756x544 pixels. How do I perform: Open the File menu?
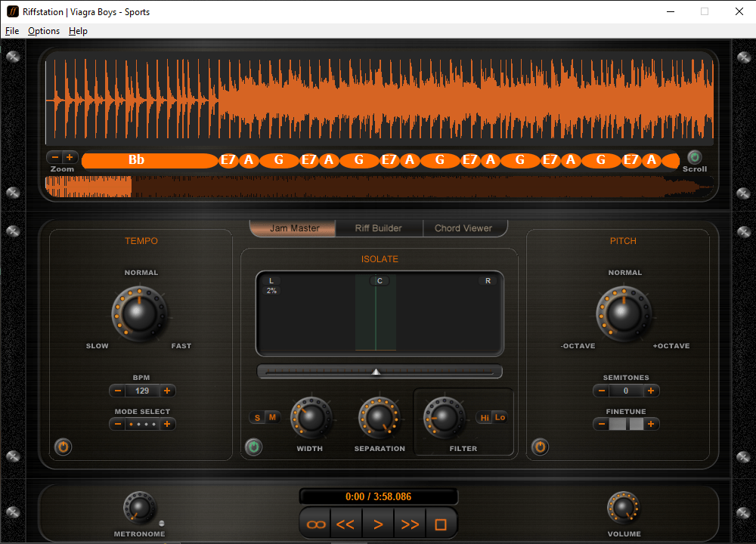tap(12, 31)
